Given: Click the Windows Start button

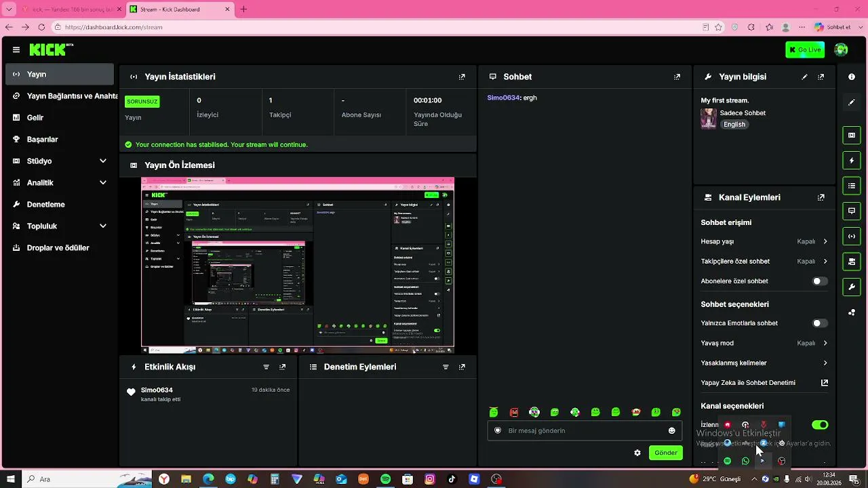Looking at the screenshot, I should tap(10, 479).
